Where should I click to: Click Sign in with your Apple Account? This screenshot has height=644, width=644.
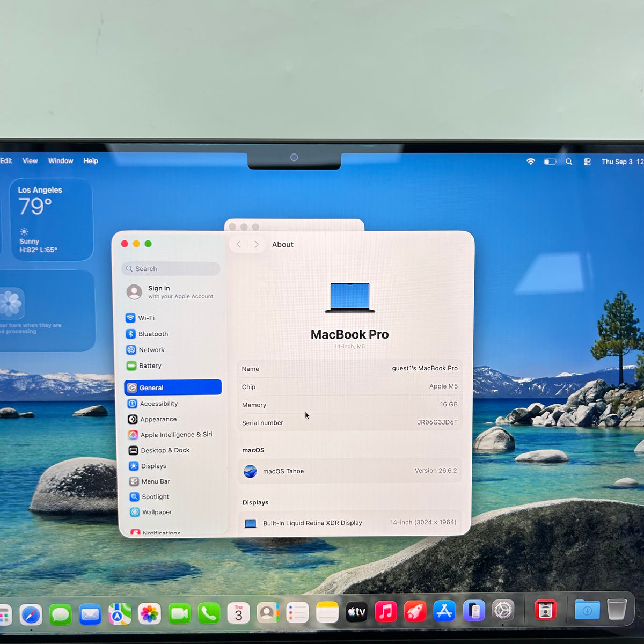[171, 292]
